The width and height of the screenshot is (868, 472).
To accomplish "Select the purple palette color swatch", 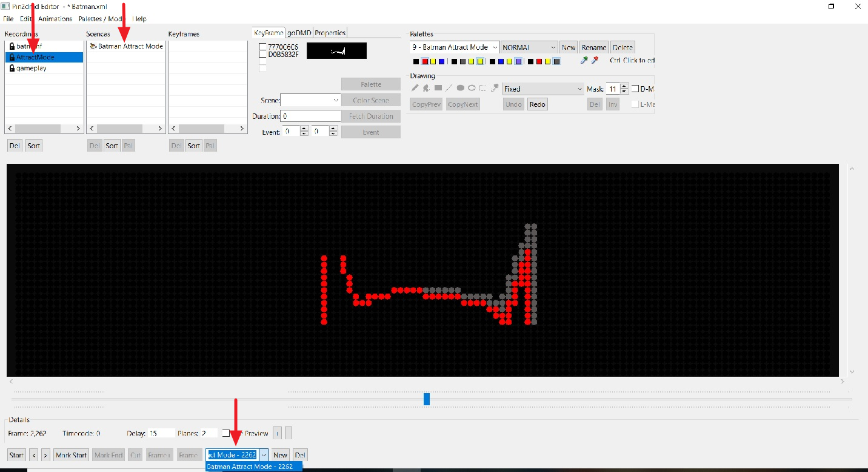I will coord(518,61).
